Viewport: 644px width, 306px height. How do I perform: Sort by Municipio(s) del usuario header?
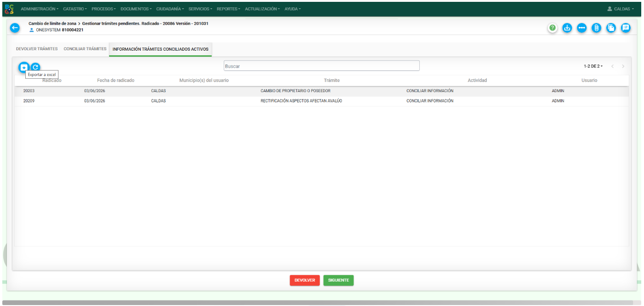(x=204, y=80)
